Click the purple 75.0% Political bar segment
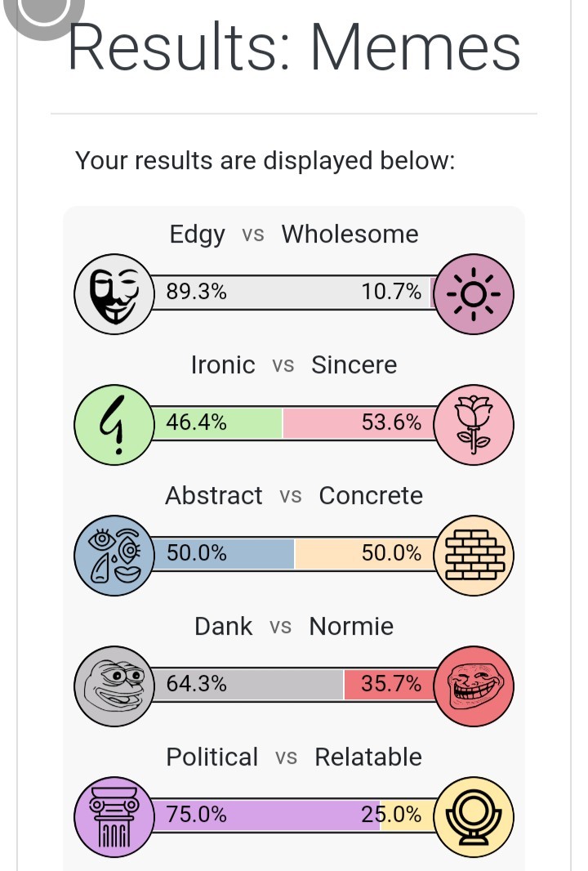Image resolution: width=588 pixels, height=871 pixels. point(265,815)
